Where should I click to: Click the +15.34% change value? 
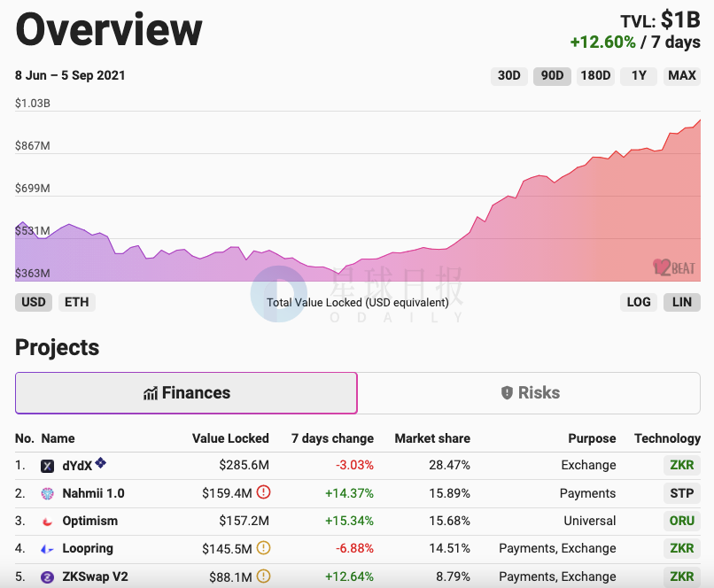click(x=349, y=521)
